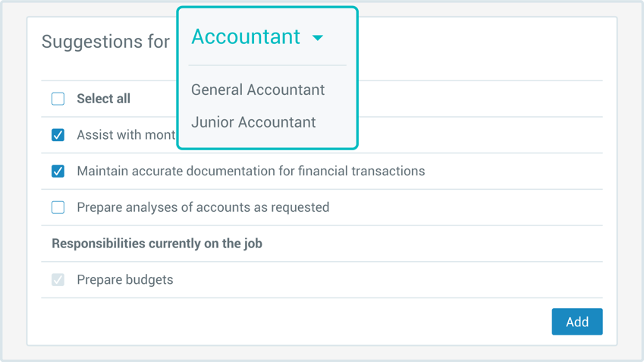644x362 pixels.
Task: Click the Suggestions for heading text
Action: click(105, 42)
